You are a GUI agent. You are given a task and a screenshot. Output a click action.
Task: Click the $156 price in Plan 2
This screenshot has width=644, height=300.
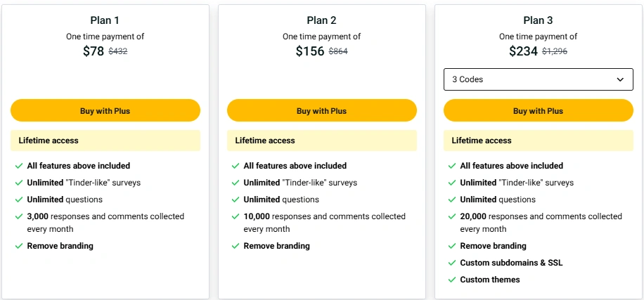(310, 51)
